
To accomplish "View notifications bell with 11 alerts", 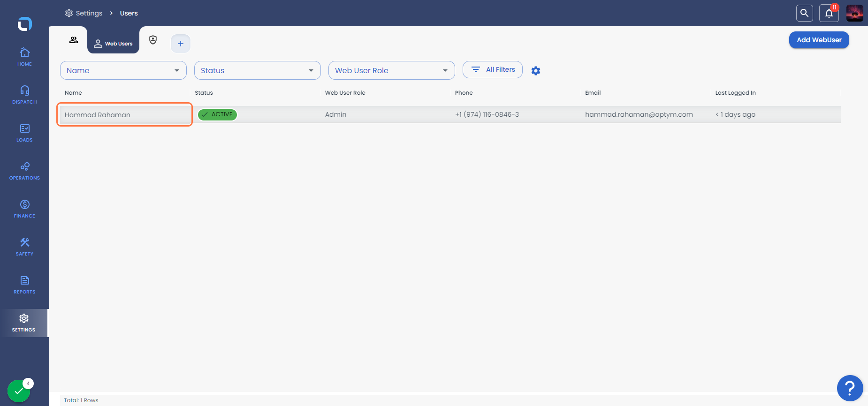I will (829, 13).
